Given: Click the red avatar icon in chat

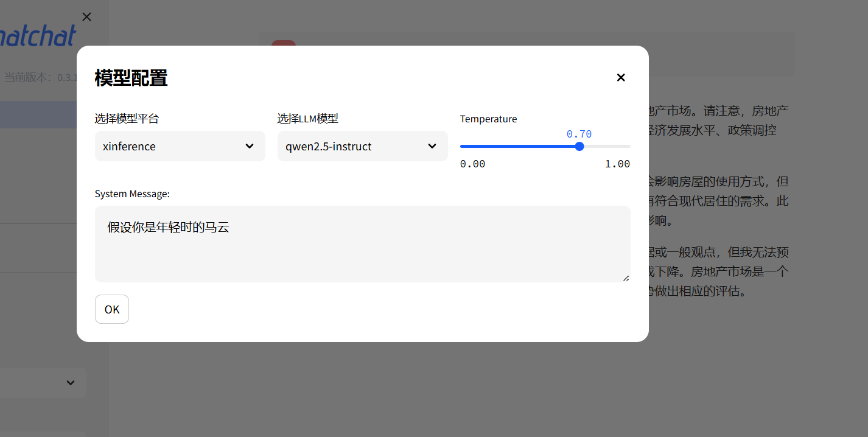Looking at the screenshot, I should coord(284,43).
